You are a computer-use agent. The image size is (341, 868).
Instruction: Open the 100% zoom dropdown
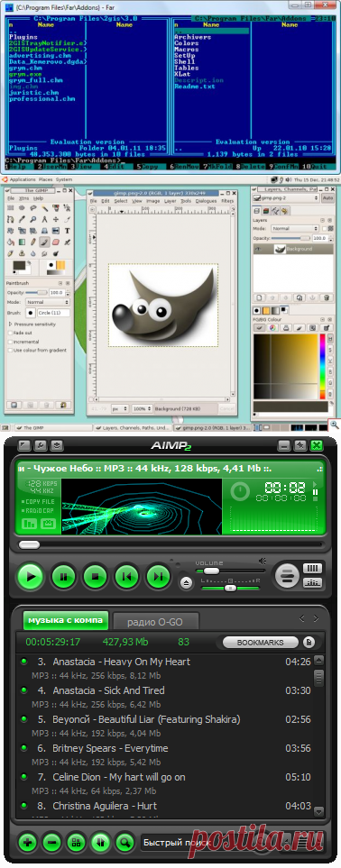[142, 408]
